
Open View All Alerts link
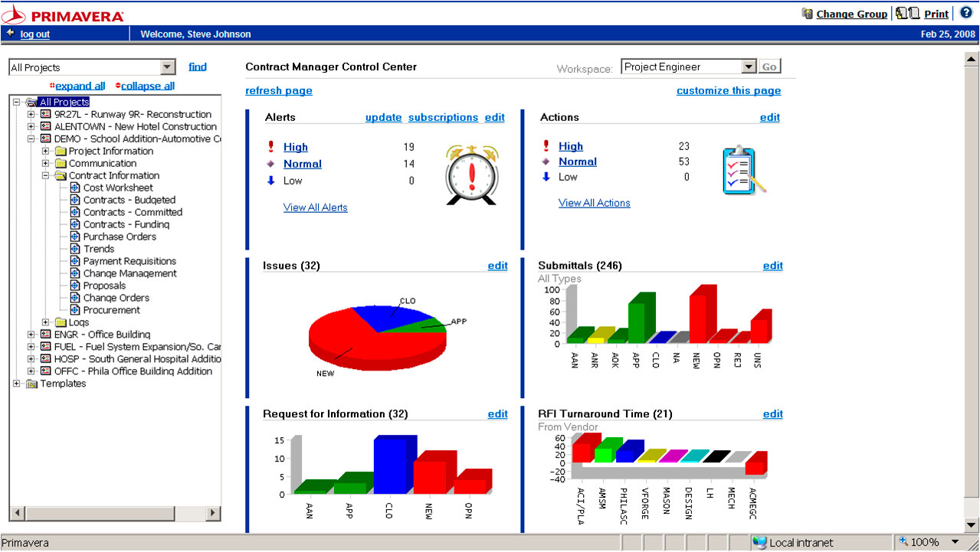pos(316,207)
